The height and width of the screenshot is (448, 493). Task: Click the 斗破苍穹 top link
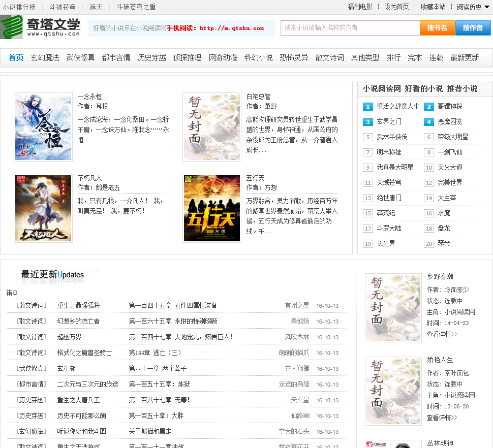[x=63, y=7]
